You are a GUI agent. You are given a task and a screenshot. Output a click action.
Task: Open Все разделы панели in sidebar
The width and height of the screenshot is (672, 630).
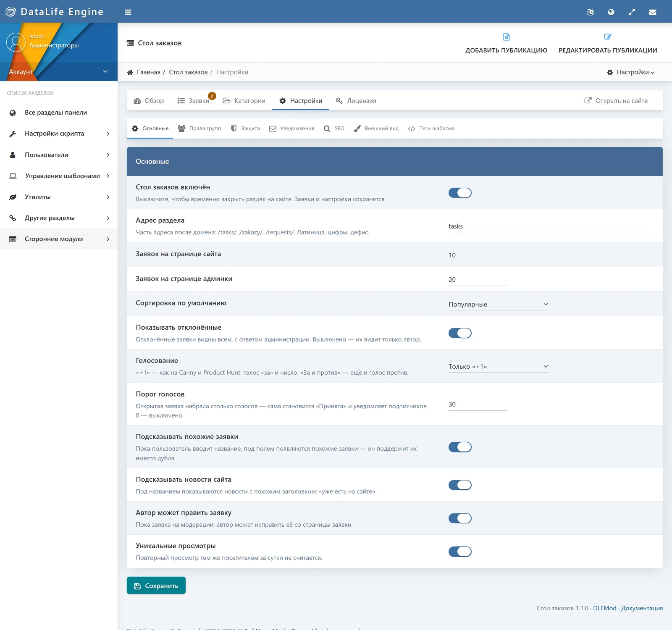tap(59, 113)
